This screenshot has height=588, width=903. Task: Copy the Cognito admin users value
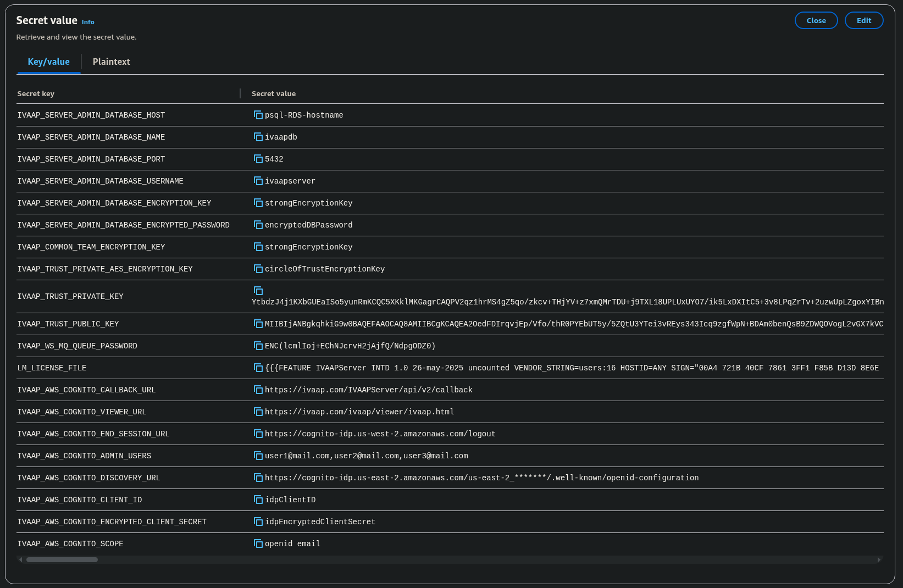pos(258,456)
